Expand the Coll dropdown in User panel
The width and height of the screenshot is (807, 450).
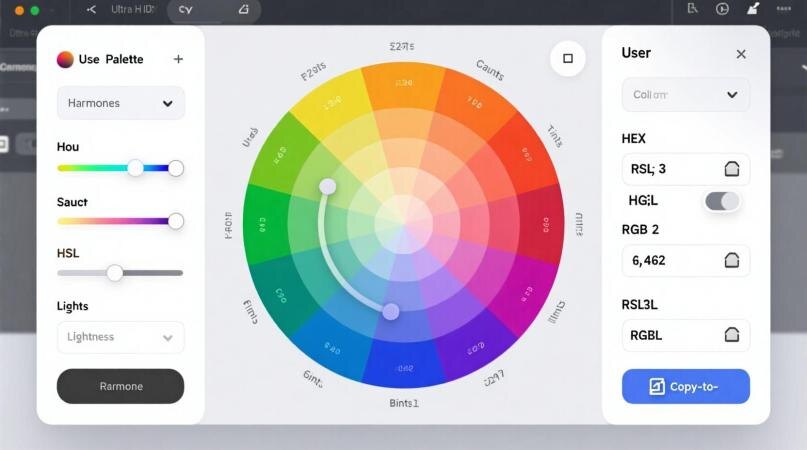[x=686, y=95]
